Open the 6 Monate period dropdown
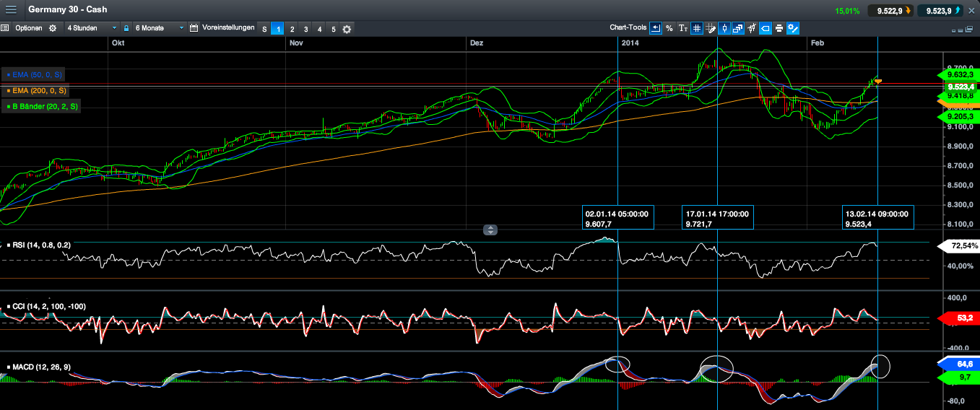The width and height of the screenshot is (980, 410). coord(159,28)
